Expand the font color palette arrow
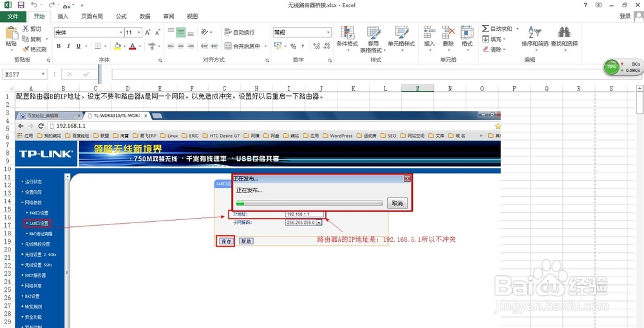Image resolution: width=644 pixels, height=328 pixels. pyautogui.click(x=139, y=46)
